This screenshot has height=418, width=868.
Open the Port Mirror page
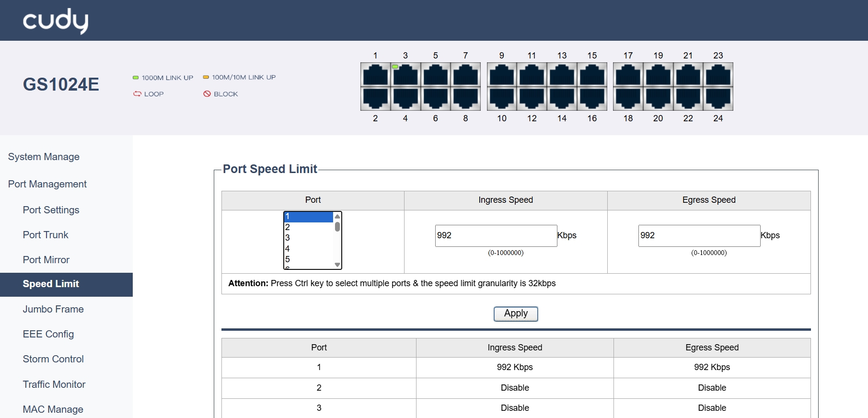[46, 260]
